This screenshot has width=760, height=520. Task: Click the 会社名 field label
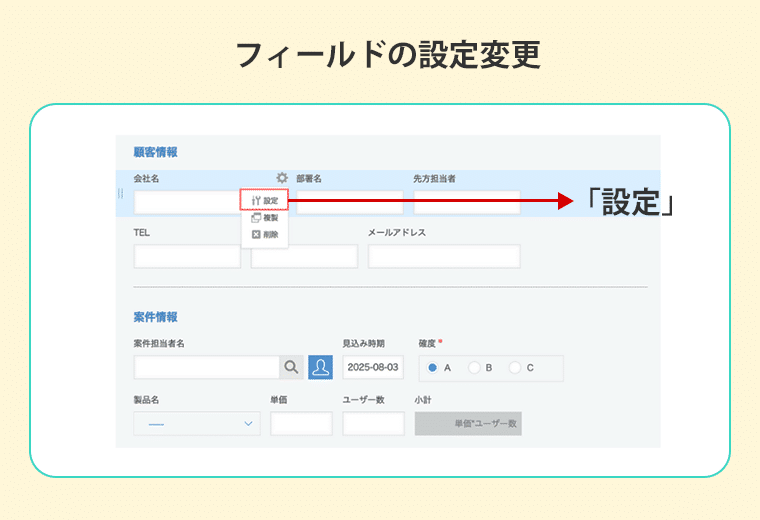coord(146,178)
